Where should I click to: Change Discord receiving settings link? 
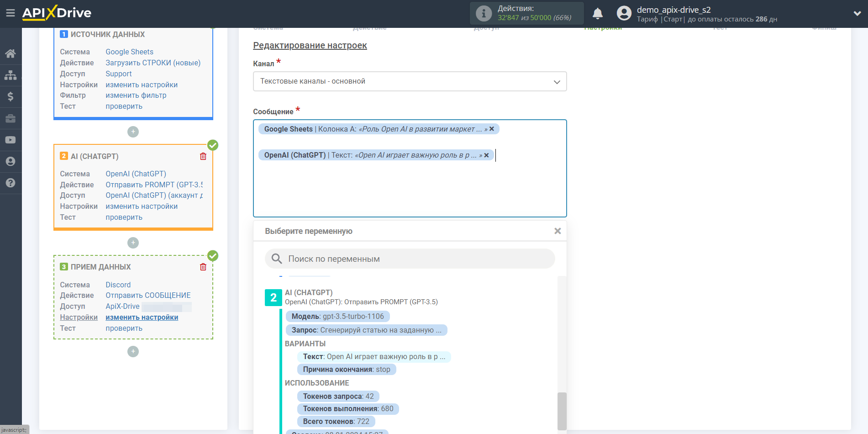[142, 317]
